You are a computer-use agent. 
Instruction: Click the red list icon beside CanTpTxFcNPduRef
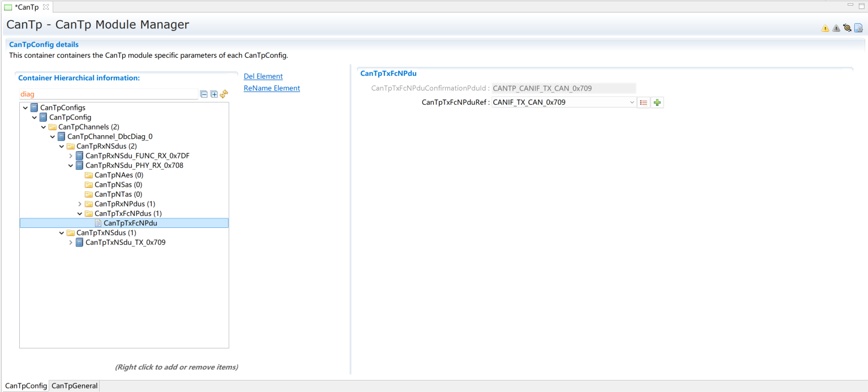643,102
